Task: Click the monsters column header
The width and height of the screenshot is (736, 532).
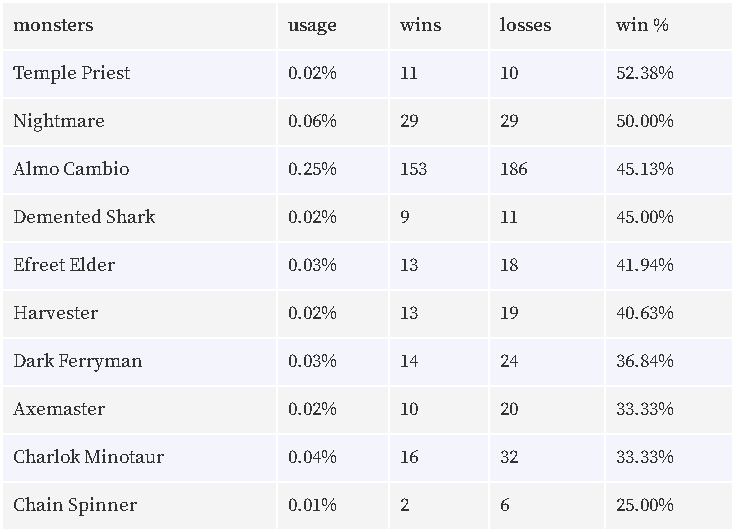Action: [x=53, y=25]
